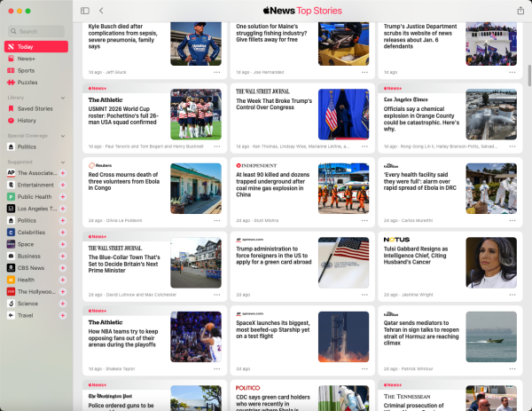Click the Public Health channel icon
Screen dimensions: 532x411
click(x=11, y=197)
